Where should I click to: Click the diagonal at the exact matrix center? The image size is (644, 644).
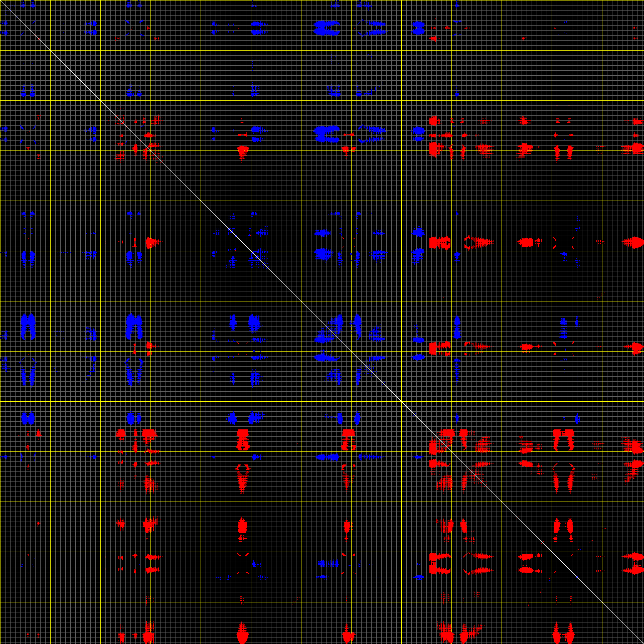tap(322, 322)
